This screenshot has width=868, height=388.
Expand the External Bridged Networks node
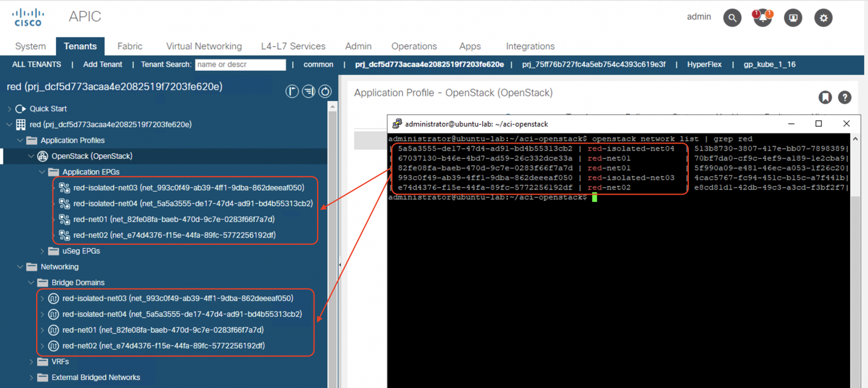click(x=31, y=378)
